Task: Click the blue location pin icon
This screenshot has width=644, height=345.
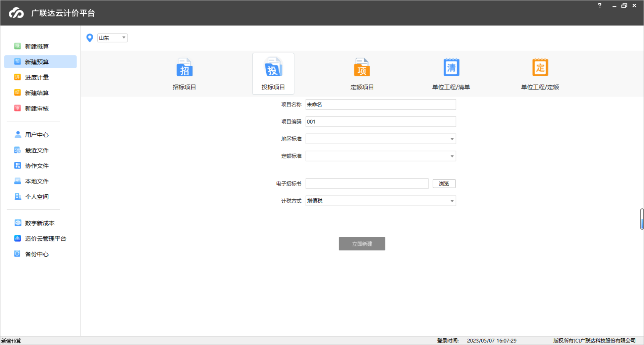Action: tap(90, 38)
